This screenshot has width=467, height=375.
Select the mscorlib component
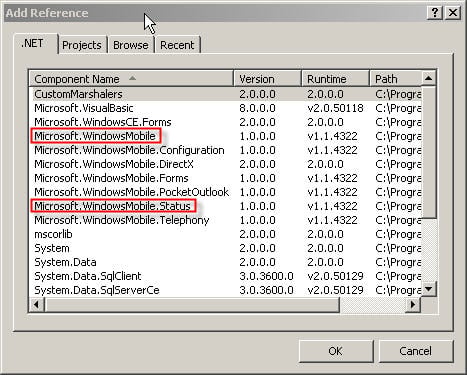click(226, 234)
